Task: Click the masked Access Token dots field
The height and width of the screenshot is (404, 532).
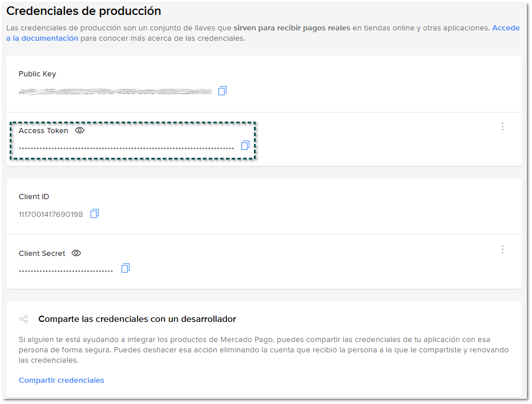Action: tap(126, 148)
